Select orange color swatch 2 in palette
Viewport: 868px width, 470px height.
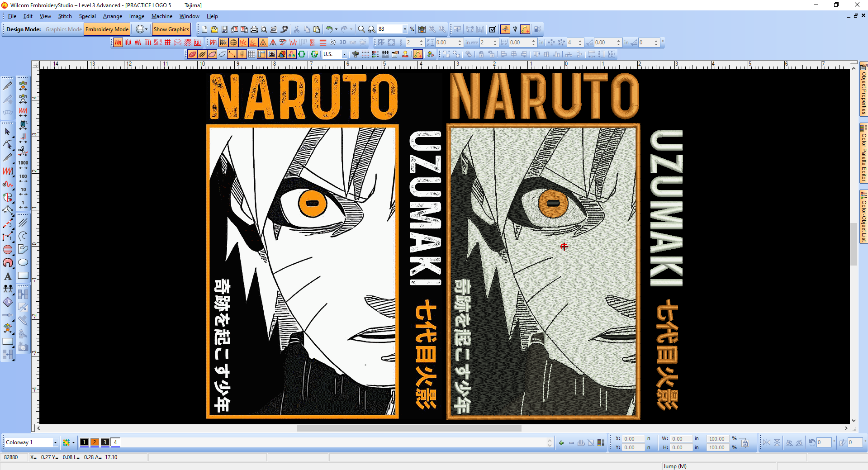(95, 442)
